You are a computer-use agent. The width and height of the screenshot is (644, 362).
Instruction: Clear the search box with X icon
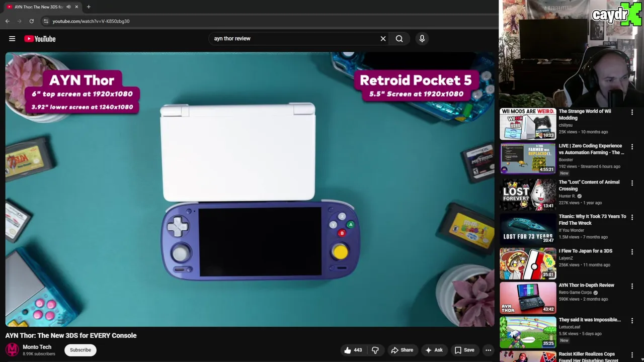383,38
